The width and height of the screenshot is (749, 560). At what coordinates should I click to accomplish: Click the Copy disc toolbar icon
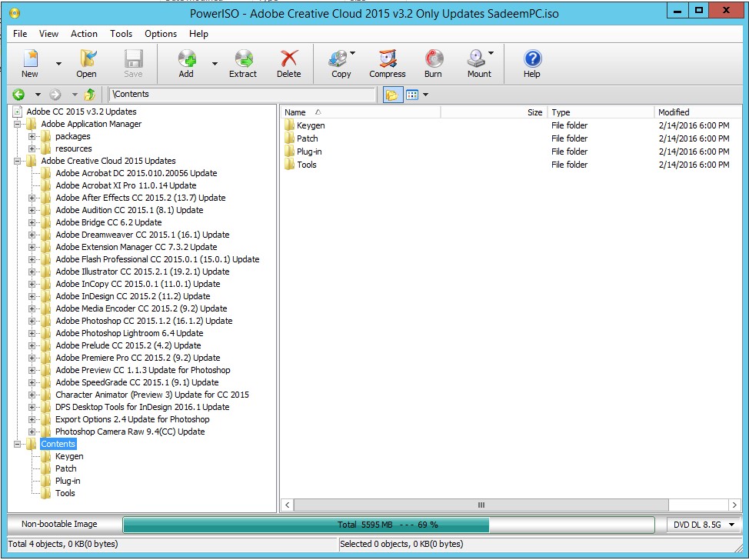pyautogui.click(x=338, y=58)
